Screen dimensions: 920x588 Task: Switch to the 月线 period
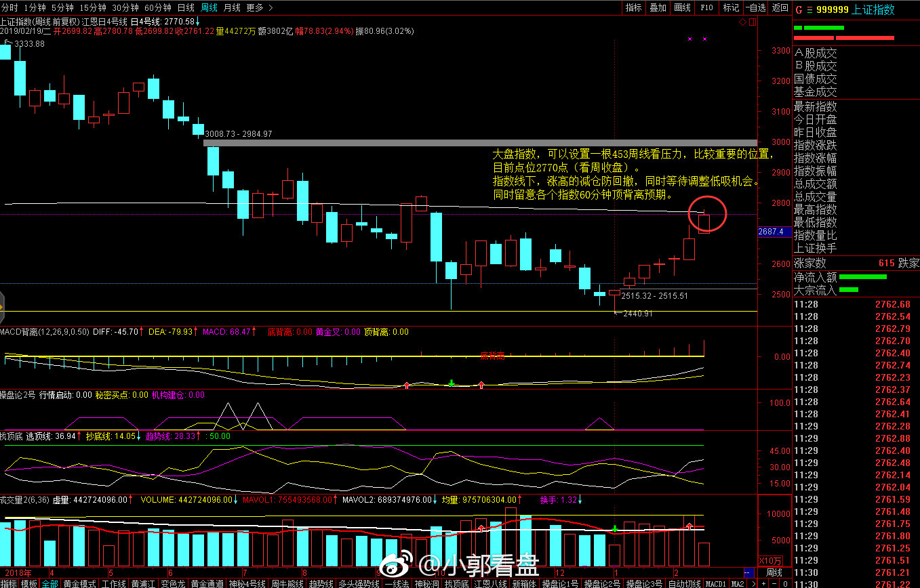click(x=232, y=7)
